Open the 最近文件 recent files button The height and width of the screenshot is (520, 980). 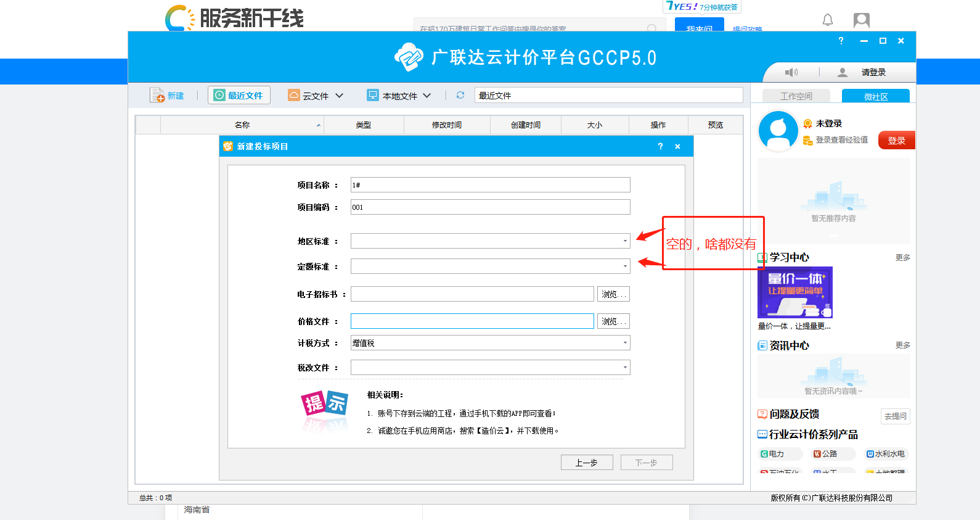pyautogui.click(x=239, y=95)
